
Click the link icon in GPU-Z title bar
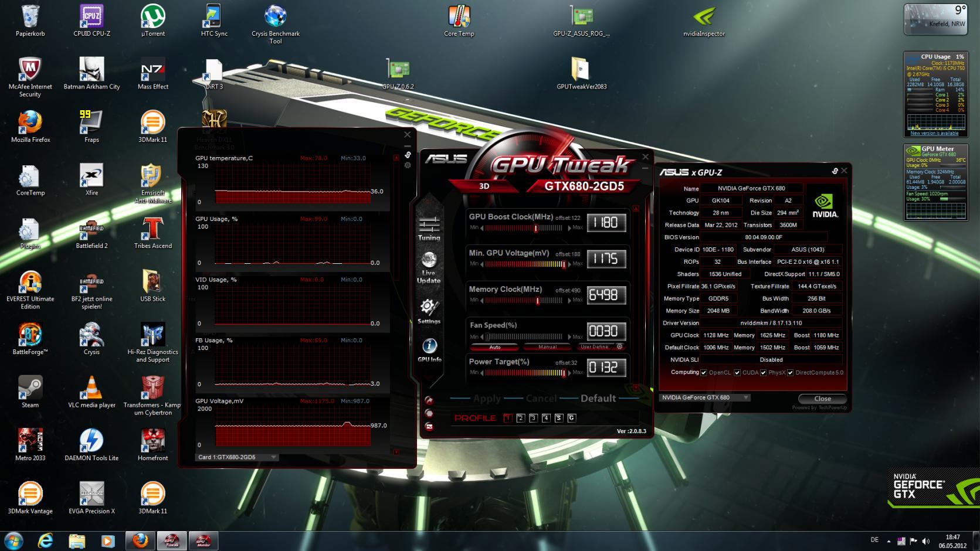(835, 171)
